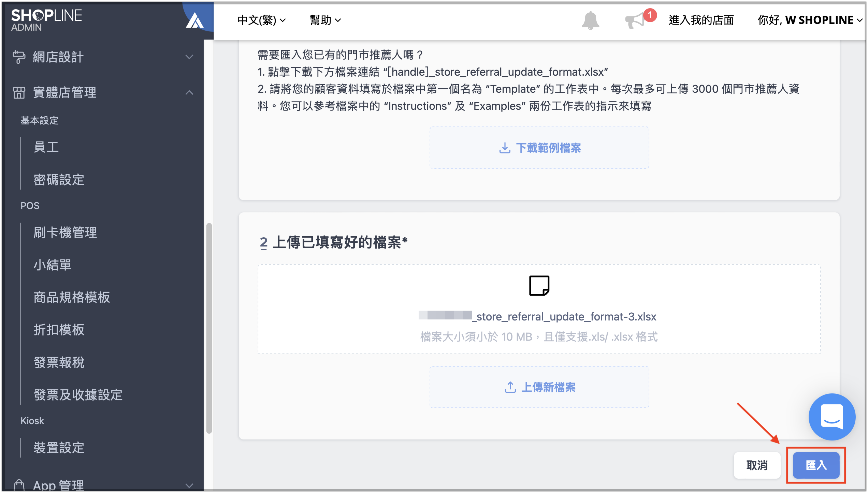Click the Kiosk section label
The image size is (868, 493).
[x=32, y=421]
